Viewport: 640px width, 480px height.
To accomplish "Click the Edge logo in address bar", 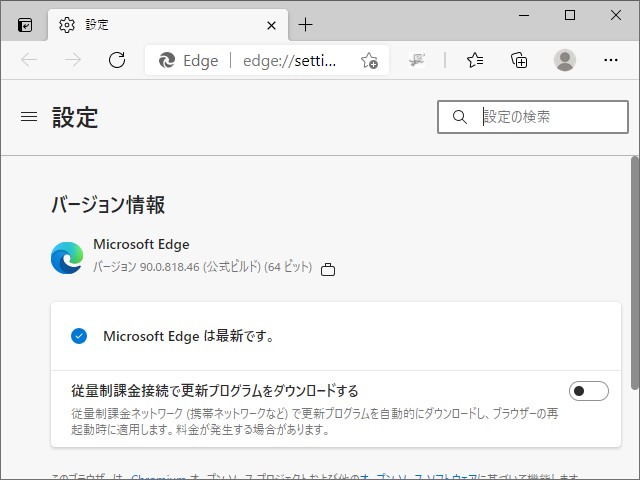I will click(167, 60).
